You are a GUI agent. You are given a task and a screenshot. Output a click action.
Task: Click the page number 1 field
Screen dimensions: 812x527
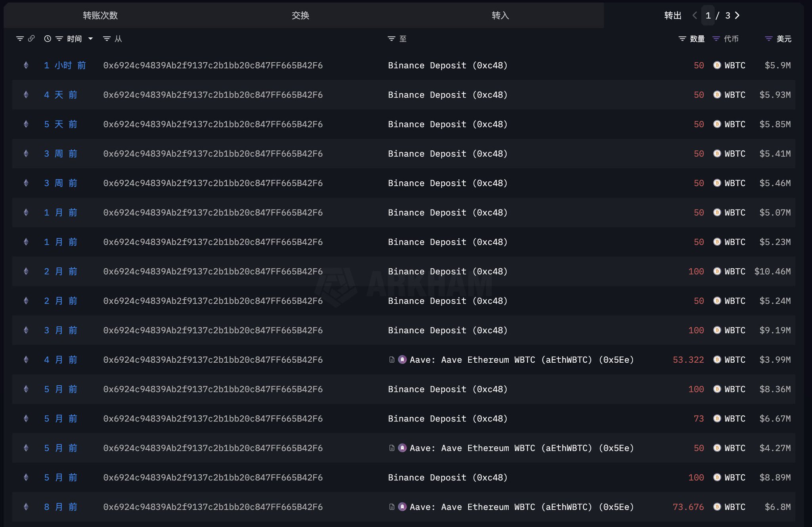708,15
